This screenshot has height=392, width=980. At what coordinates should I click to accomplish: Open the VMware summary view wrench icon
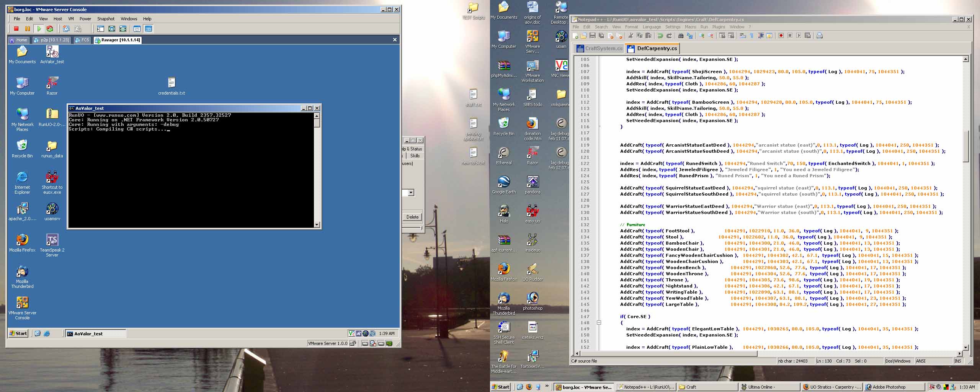[137, 29]
